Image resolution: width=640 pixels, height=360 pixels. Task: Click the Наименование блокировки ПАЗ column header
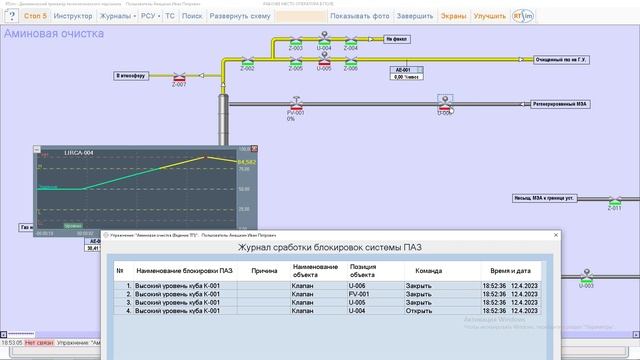184,271
